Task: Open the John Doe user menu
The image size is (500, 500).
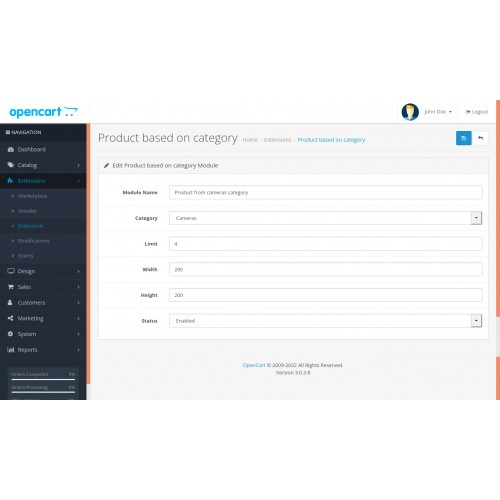Action: pyautogui.click(x=438, y=112)
